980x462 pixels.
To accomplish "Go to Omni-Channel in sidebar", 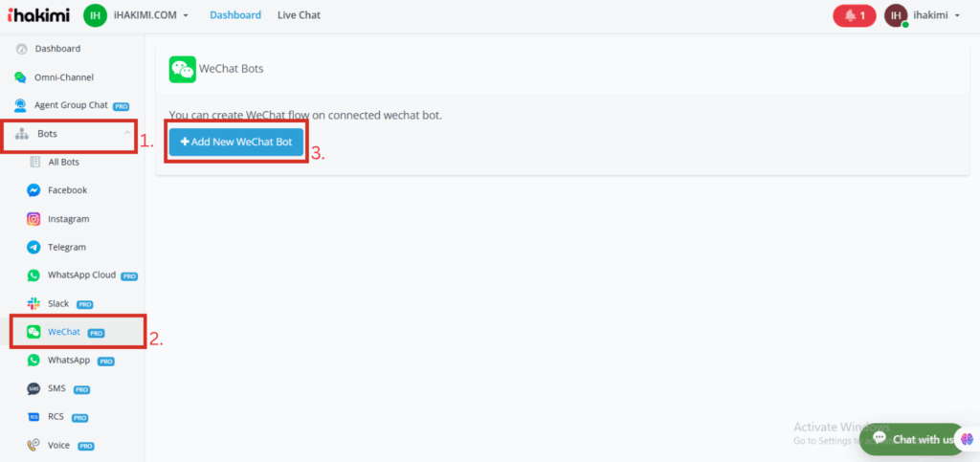I will tap(63, 77).
